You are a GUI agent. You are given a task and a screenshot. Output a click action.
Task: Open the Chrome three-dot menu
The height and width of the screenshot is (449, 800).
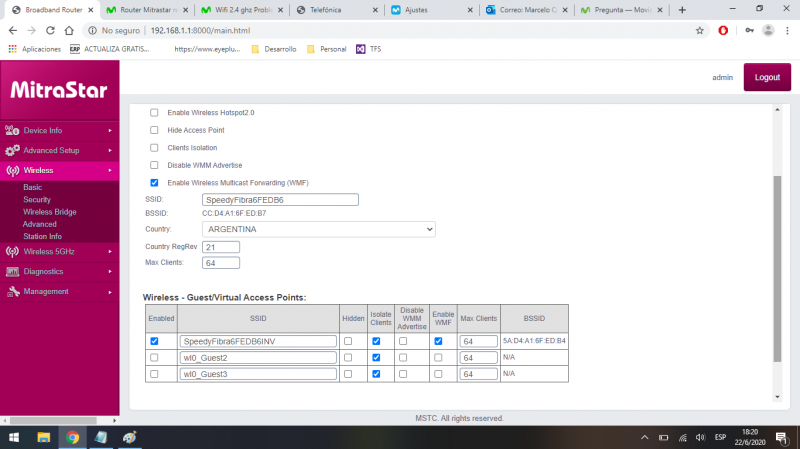[x=787, y=31]
